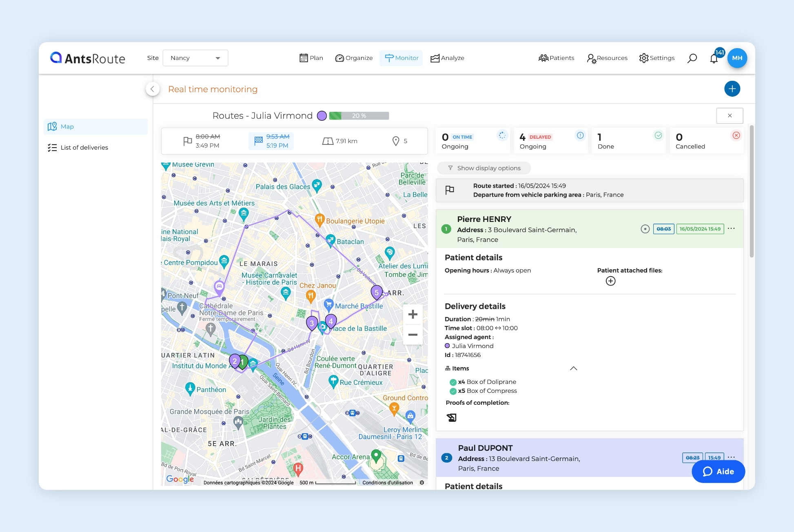Open Patients from the top bar
The height and width of the screenshot is (532, 794).
point(557,58)
